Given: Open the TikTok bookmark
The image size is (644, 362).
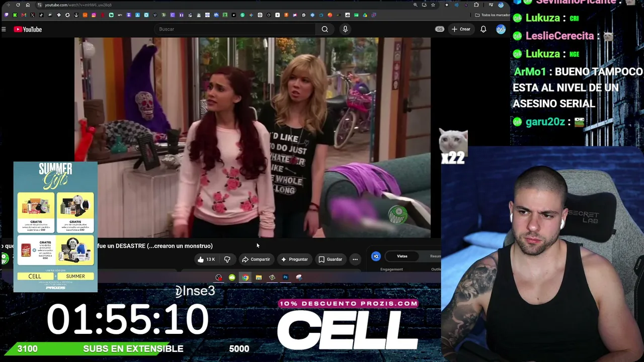Looking at the screenshot, I should [41, 15].
